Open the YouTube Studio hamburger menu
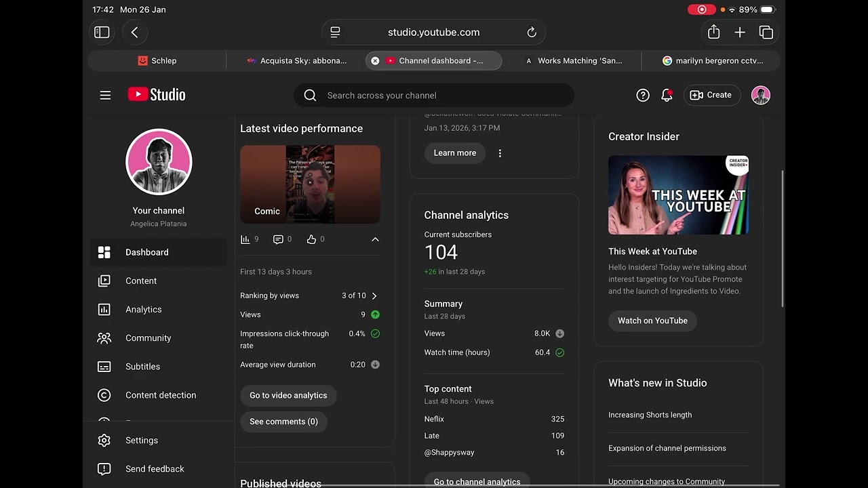The image size is (868, 488). [105, 96]
